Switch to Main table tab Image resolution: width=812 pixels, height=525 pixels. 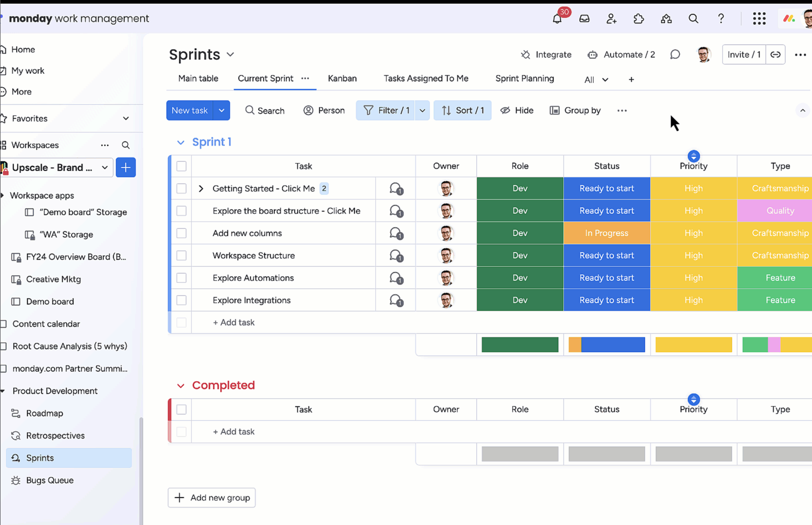(198, 78)
